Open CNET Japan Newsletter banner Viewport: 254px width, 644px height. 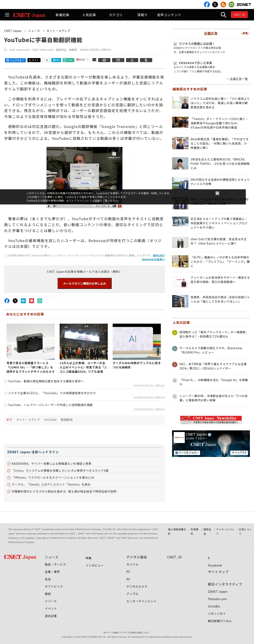point(211,420)
